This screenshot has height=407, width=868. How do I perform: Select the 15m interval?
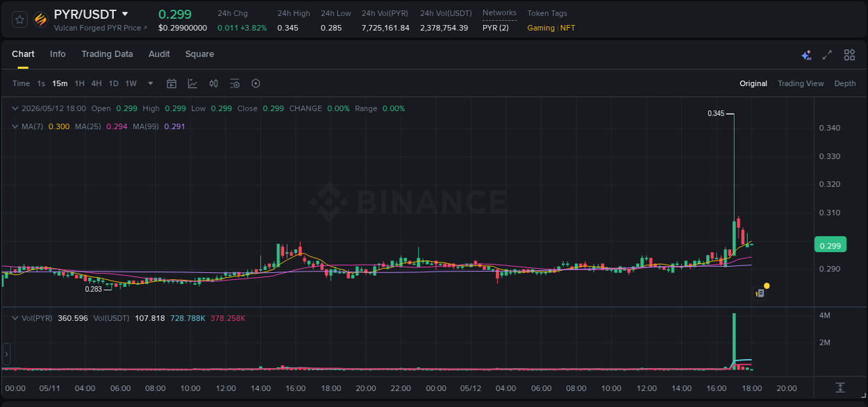click(x=60, y=83)
